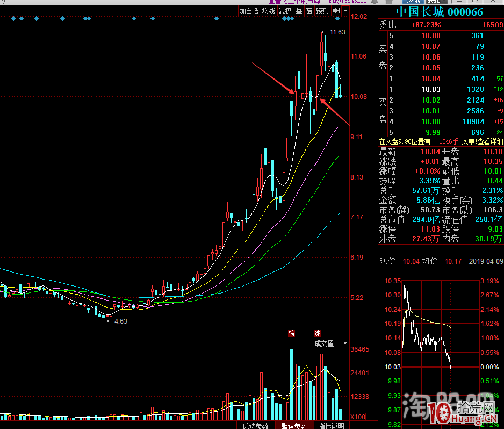Click the X100 volume scale label
This screenshot has width=504, height=429.
(358, 417)
